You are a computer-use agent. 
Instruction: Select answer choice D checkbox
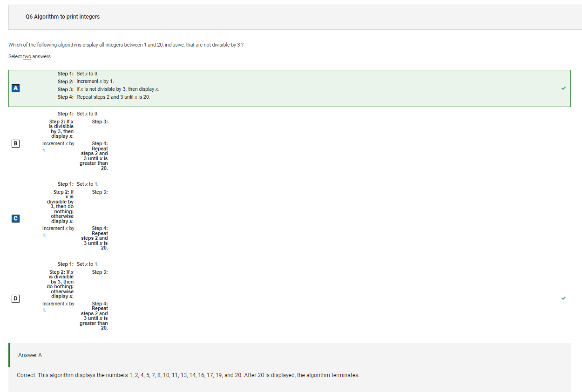(x=15, y=298)
